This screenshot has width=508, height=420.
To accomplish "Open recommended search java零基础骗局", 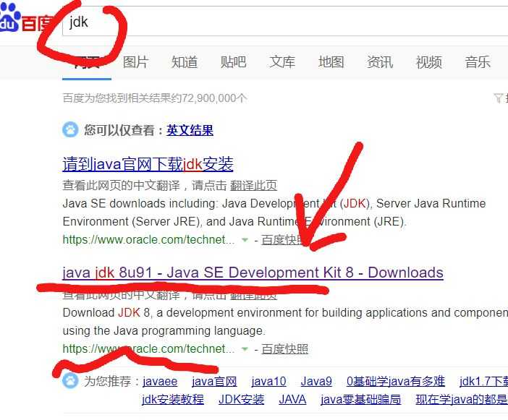I will [x=360, y=399].
